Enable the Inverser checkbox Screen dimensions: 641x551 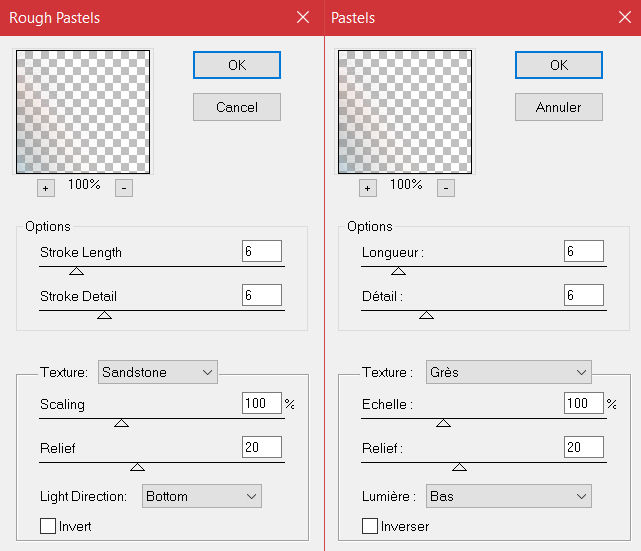[370, 526]
